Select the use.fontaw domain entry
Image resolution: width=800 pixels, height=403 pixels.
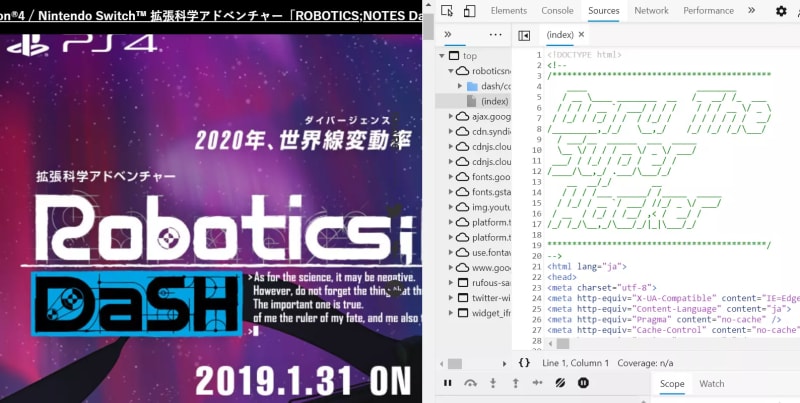point(491,253)
